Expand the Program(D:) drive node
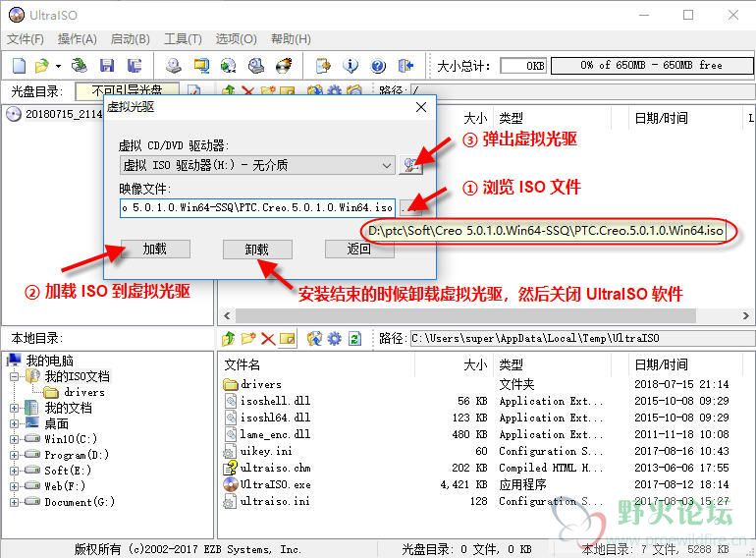This screenshot has height=558, width=756. [15, 455]
